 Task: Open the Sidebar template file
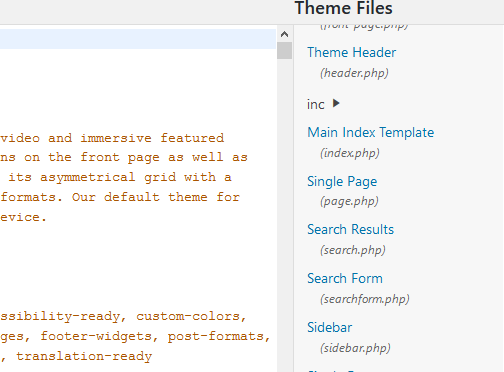329,327
